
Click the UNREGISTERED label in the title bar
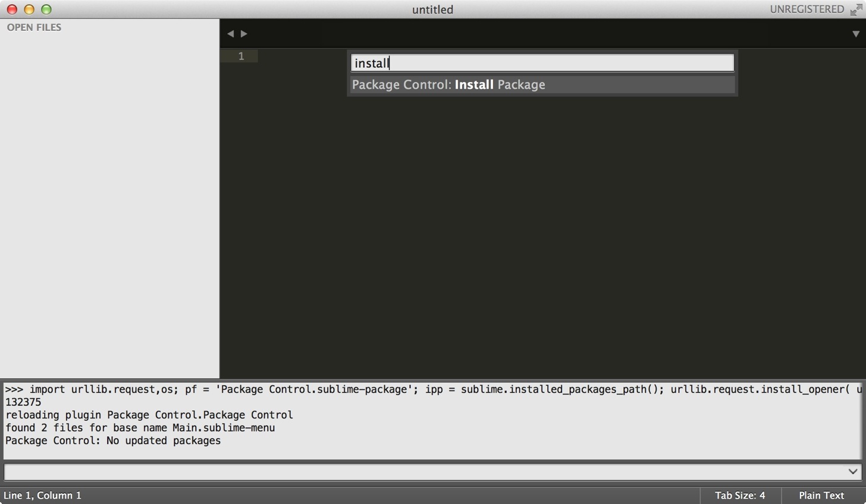pos(807,10)
